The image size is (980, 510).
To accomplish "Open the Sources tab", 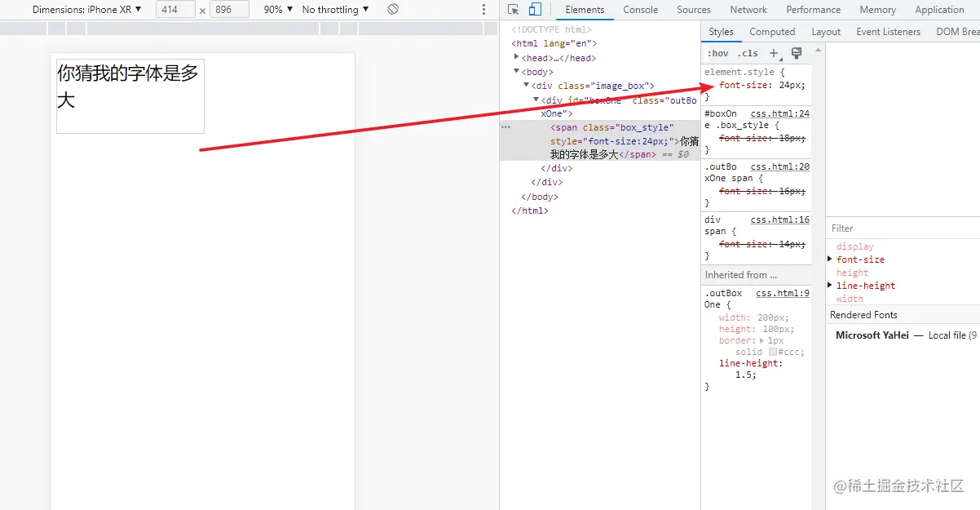I will pos(694,10).
